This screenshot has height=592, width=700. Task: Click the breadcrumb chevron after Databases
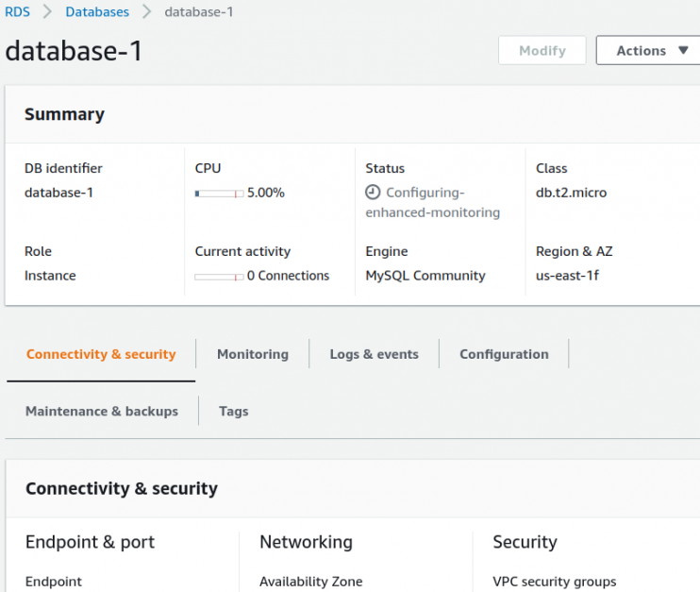click(x=146, y=12)
